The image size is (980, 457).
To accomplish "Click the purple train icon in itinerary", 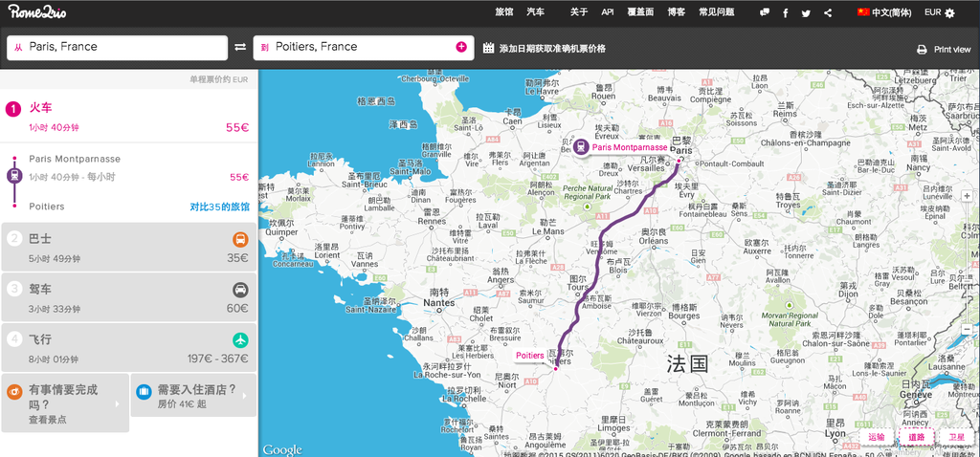I will click(13, 176).
